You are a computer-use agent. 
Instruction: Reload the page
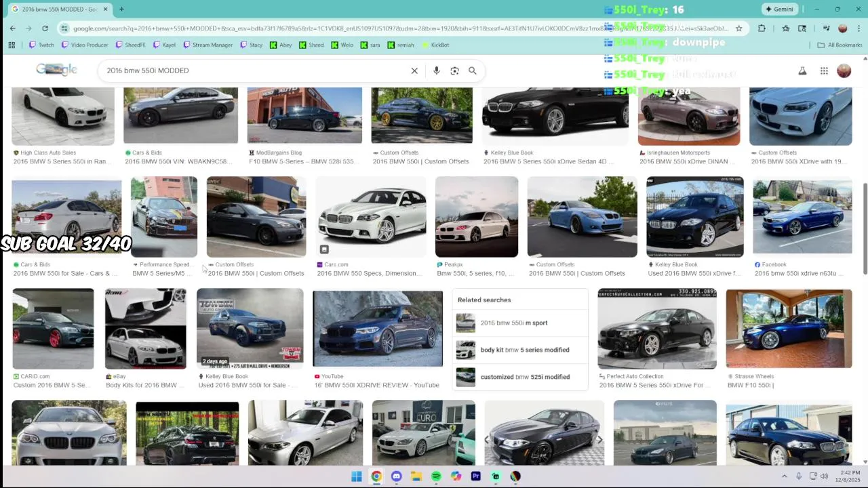point(45,28)
